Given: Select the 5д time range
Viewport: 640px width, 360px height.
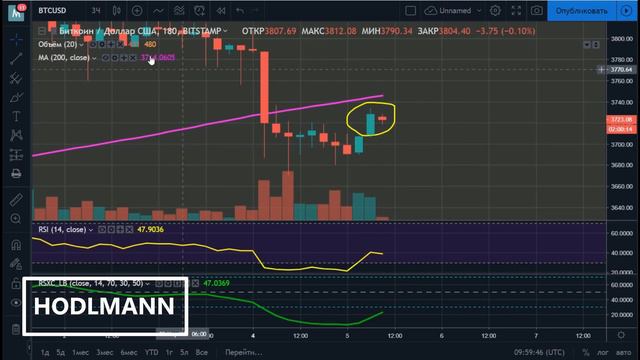Looking at the screenshot, I should click(60, 352).
